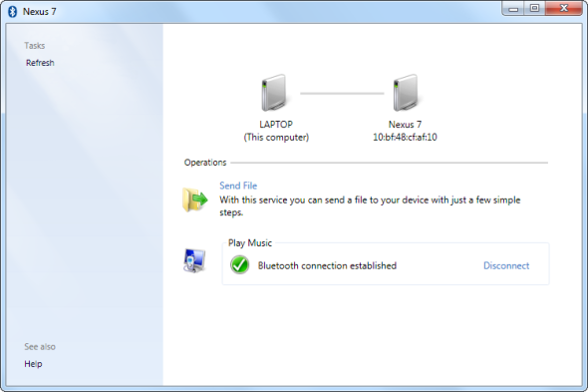Click the Play Music group label
Image resolution: width=588 pixels, height=392 pixels.
pos(250,243)
